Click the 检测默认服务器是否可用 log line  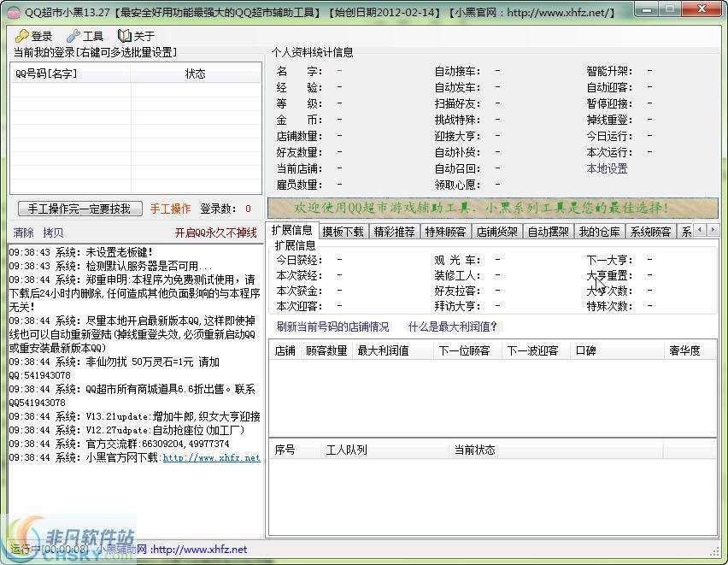(110, 266)
